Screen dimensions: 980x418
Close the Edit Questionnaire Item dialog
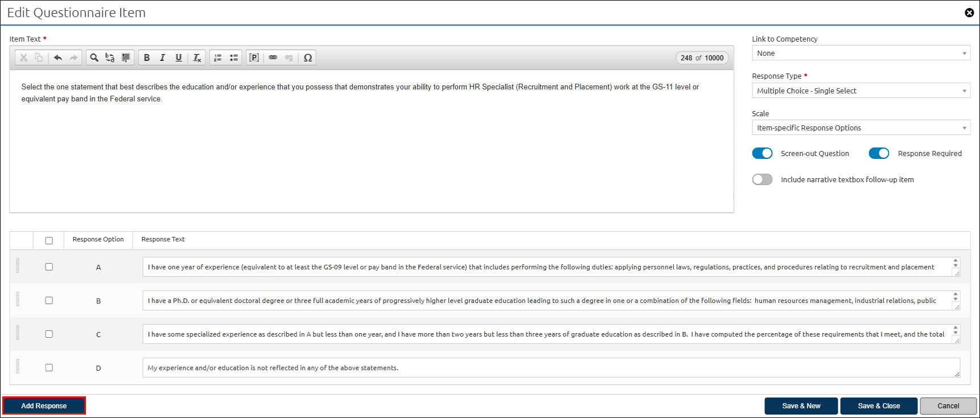click(x=969, y=13)
